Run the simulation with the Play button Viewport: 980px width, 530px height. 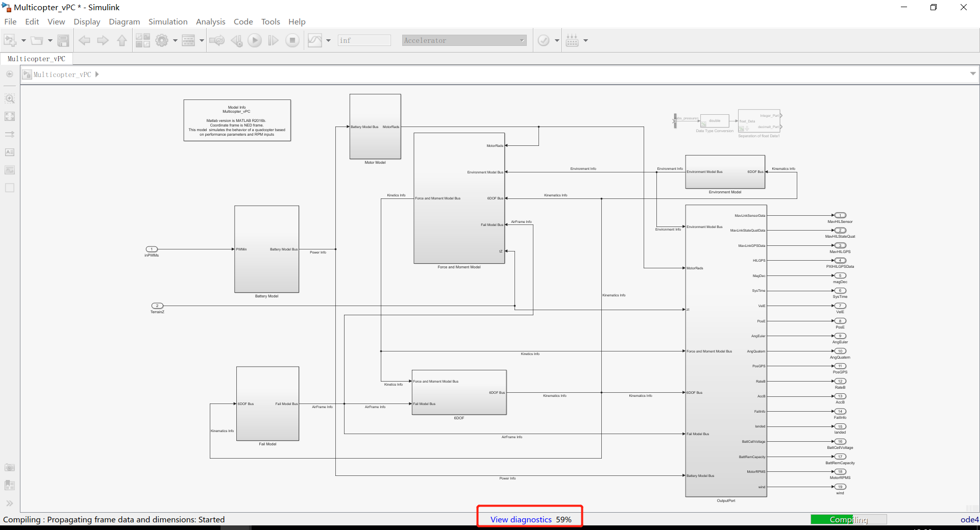point(255,40)
